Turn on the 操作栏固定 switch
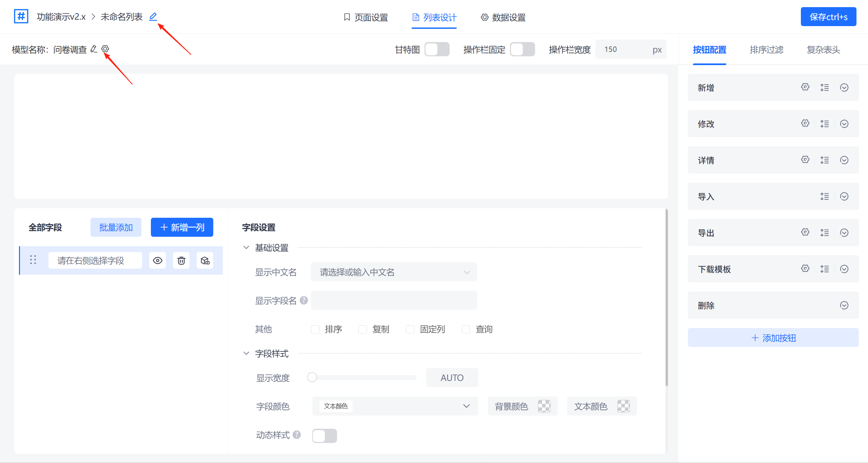 [x=522, y=49]
